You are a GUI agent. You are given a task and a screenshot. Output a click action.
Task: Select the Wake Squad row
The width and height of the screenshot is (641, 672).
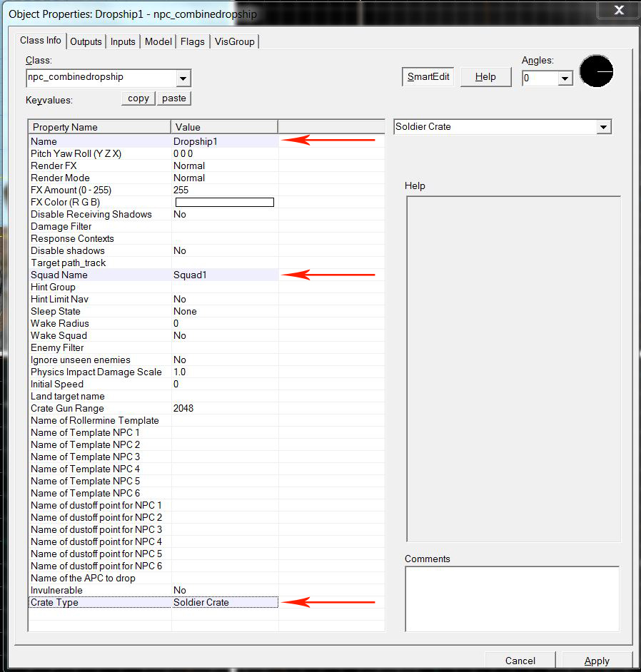point(153,335)
